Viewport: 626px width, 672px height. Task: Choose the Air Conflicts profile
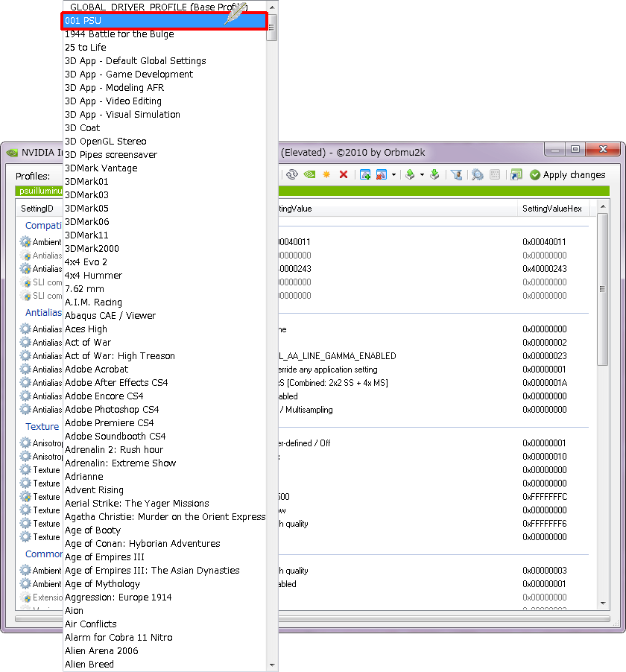point(165,624)
